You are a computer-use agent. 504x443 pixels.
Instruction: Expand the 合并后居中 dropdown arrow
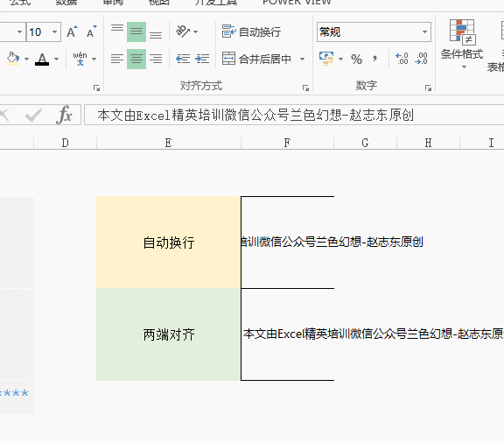302,59
